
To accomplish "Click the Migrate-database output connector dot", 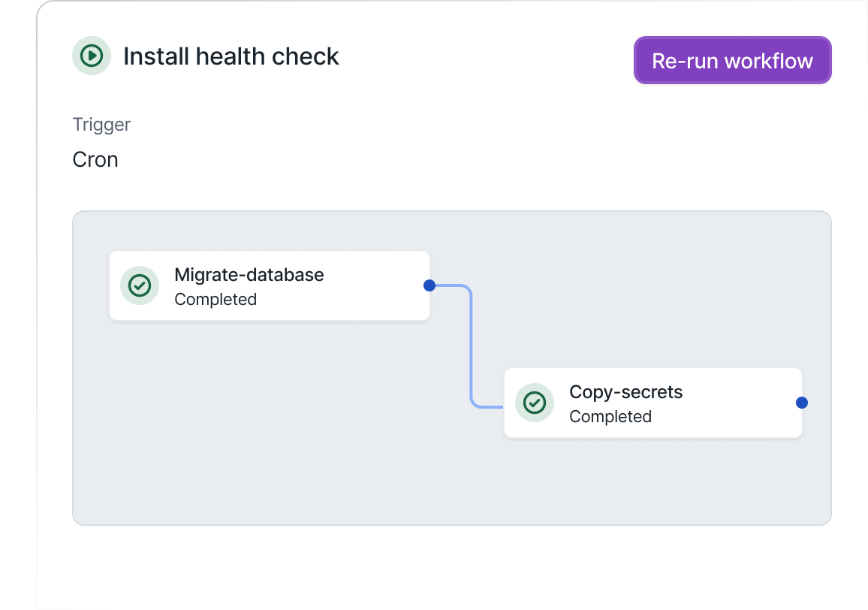I will 429,285.
